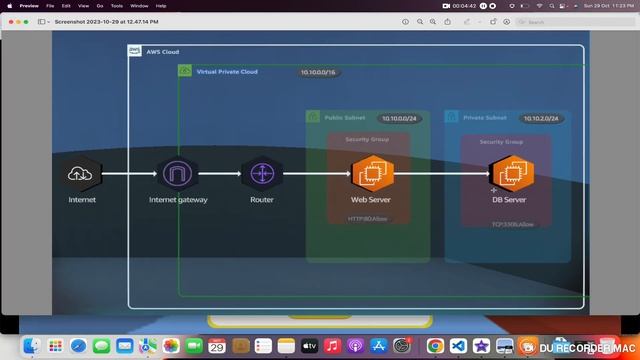The height and width of the screenshot is (360, 640).
Task: Open the Tools menu
Action: (117, 6)
